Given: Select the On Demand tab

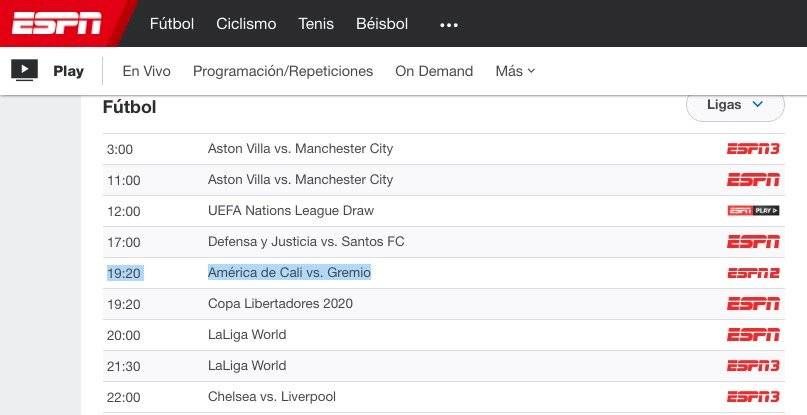Looking at the screenshot, I should pyautogui.click(x=434, y=71).
